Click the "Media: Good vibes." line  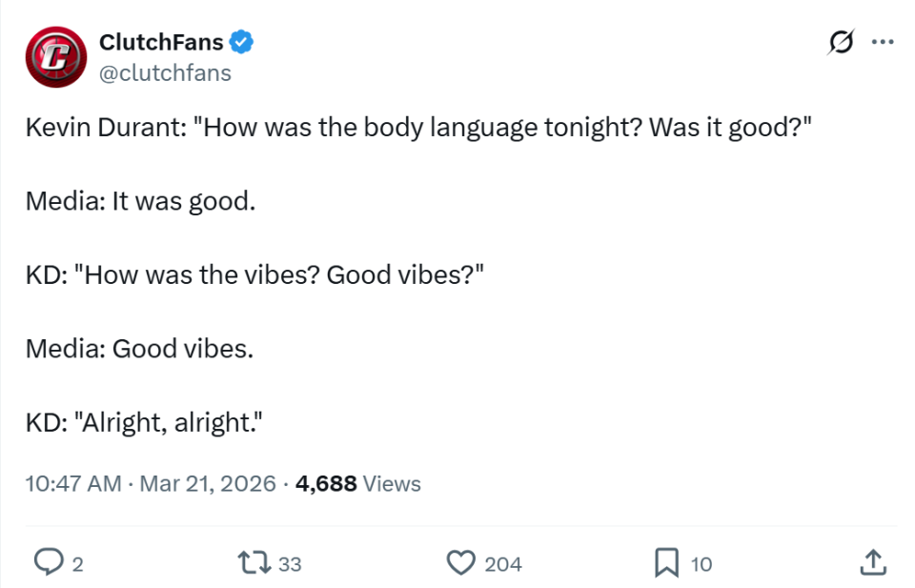coord(139,348)
